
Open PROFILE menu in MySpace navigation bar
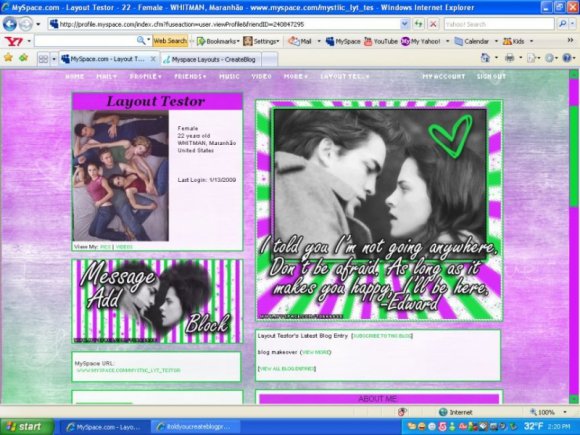point(145,77)
